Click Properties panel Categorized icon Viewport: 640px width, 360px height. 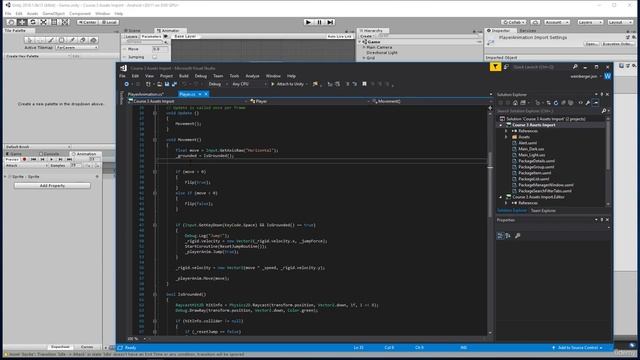click(500, 236)
